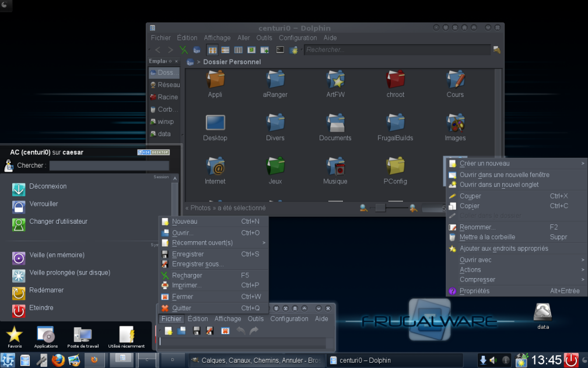Open the Édition menu in the editor window
The width and height of the screenshot is (588, 368).
[x=198, y=318]
